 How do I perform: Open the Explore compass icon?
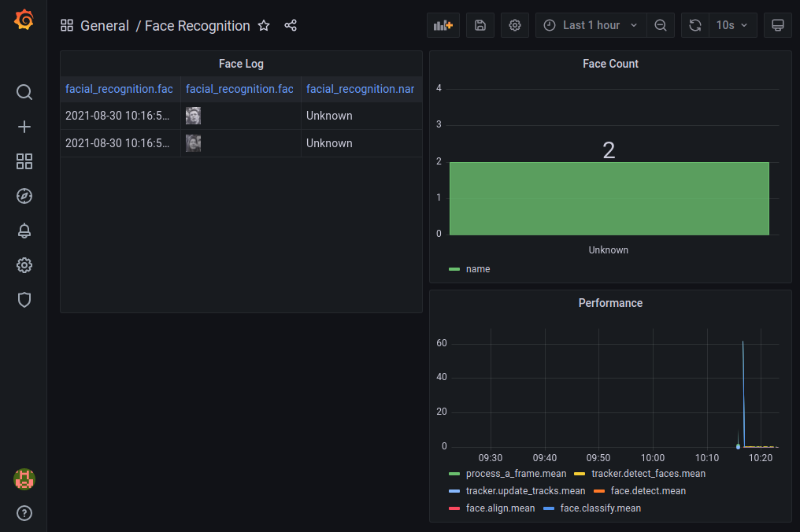tap(24, 196)
